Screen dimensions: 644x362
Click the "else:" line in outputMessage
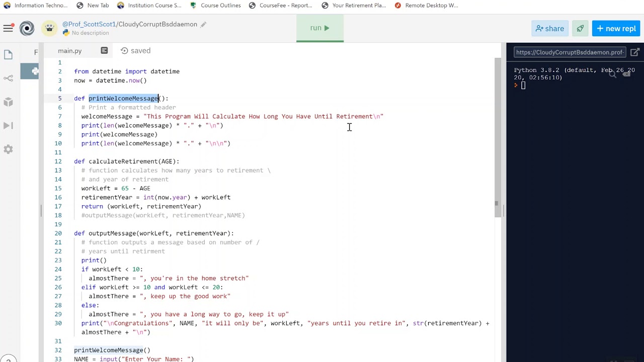click(x=90, y=305)
